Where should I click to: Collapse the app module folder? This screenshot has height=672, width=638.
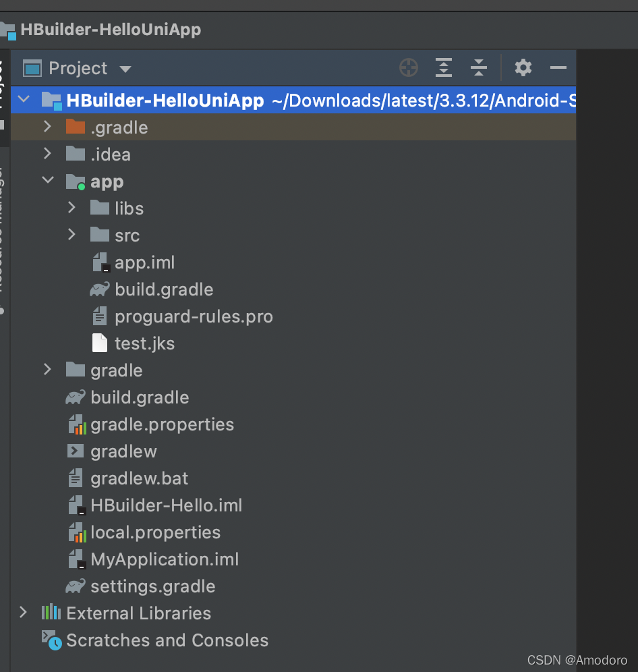pyautogui.click(x=48, y=180)
